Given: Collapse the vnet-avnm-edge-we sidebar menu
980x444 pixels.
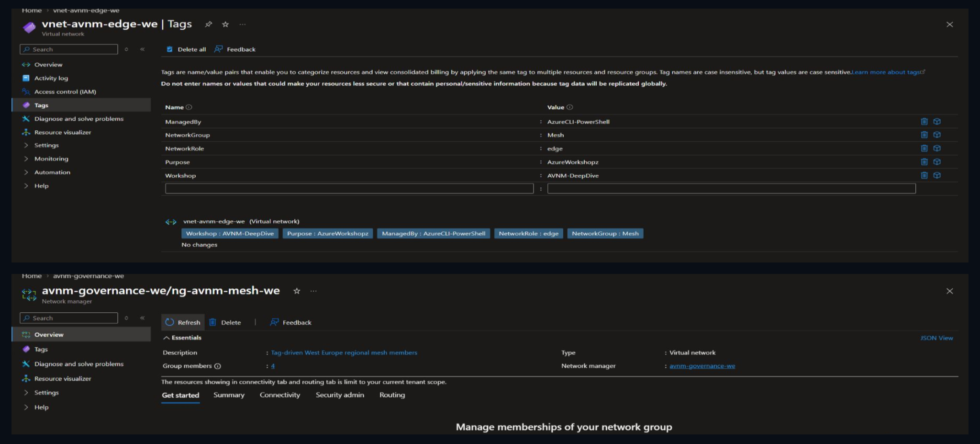Looking at the screenshot, I should pos(142,49).
